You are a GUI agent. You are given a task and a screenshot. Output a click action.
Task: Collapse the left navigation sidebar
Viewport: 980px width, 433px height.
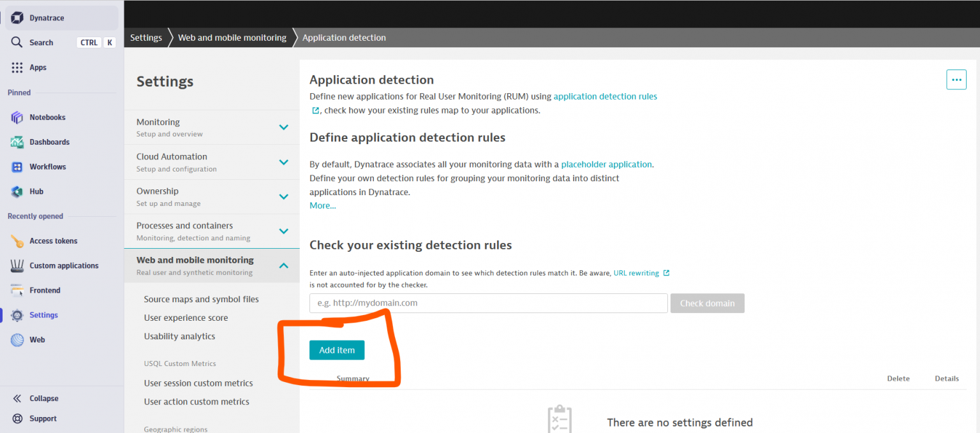(x=36, y=399)
